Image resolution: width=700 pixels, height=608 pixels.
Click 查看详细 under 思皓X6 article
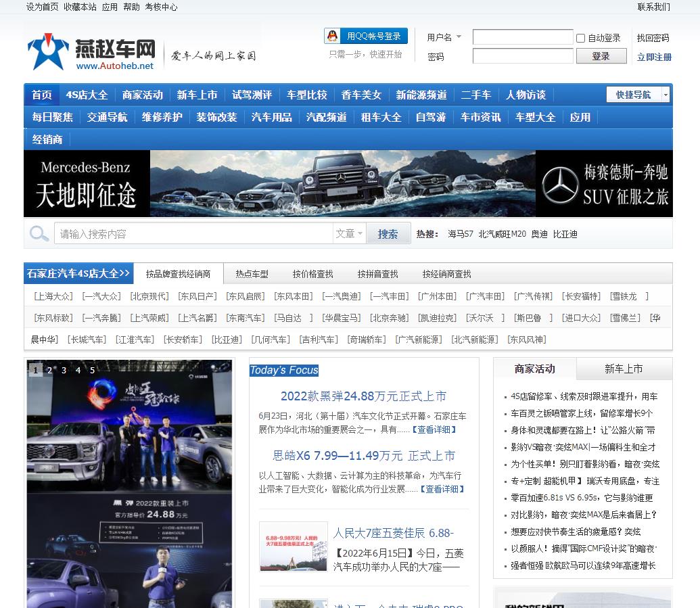(442, 489)
